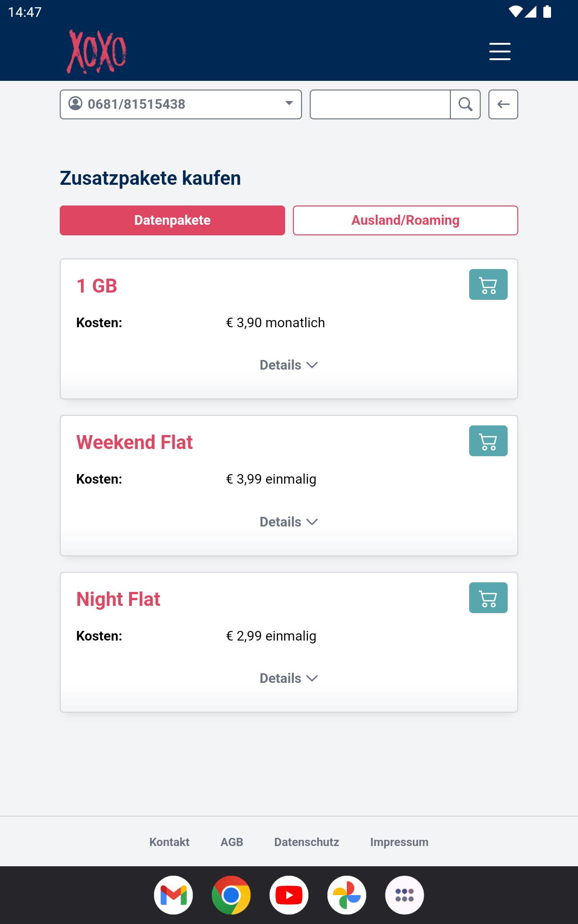Add Night Flat to cart
This screenshot has width=578, height=924.
(488, 598)
